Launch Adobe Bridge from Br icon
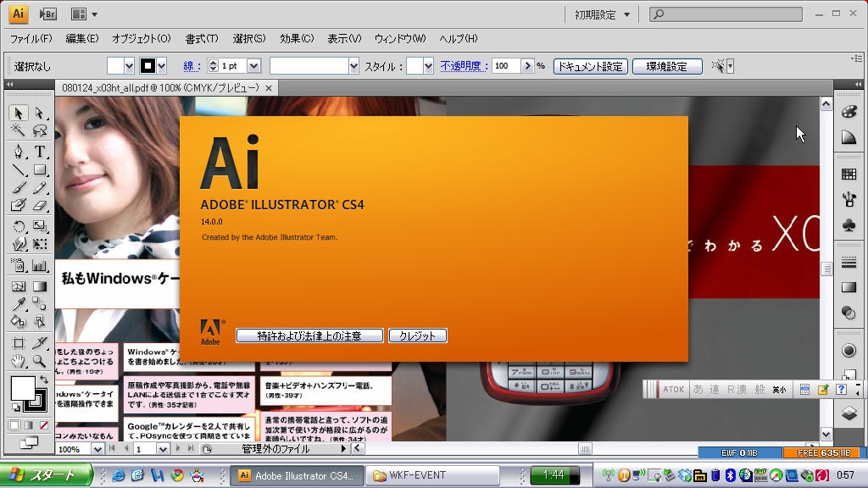Screen dimensions: 868x488 coord(48,14)
